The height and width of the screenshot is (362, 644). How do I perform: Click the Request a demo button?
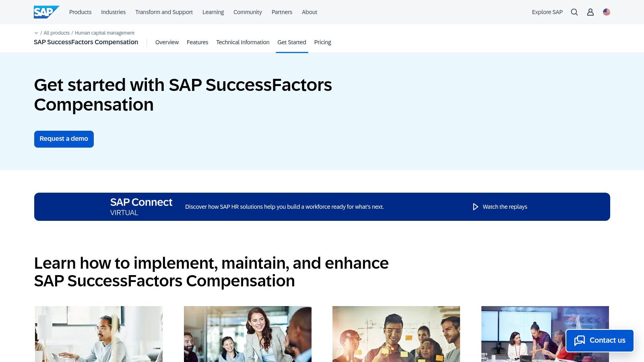pyautogui.click(x=64, y=139)
